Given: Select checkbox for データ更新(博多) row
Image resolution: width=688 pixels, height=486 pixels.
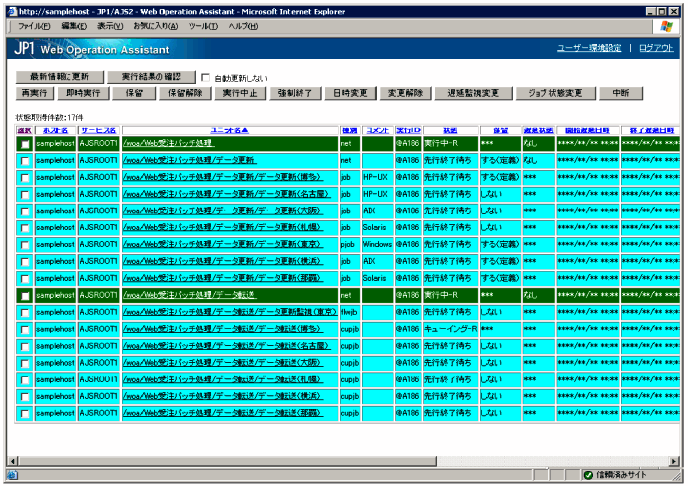Looking at the screenshot, I should (x=25, y=177).
